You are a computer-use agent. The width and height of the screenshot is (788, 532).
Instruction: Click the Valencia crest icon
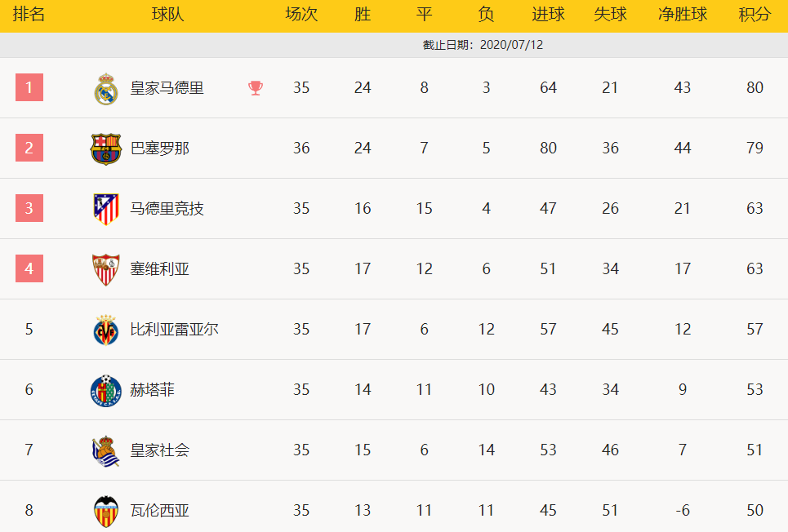click(106, 512)
